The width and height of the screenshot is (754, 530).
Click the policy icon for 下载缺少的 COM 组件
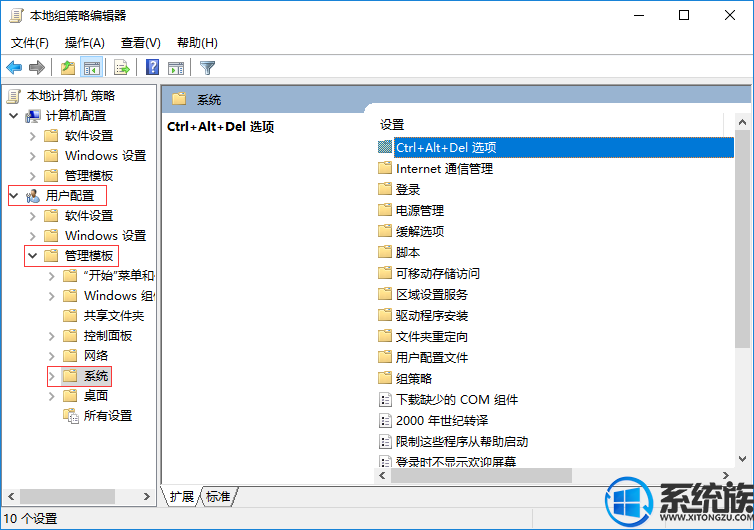(385, 400)
